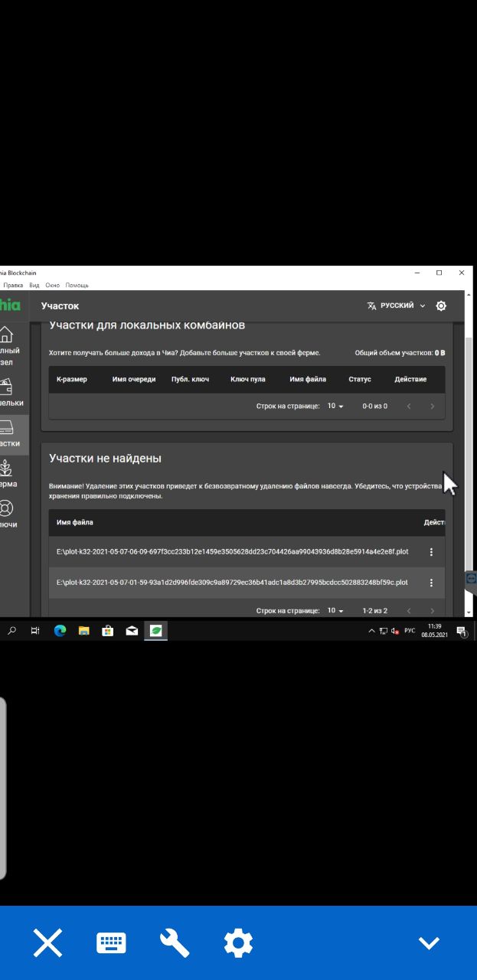Click next page arrow in local harvester plots table
Viewport: 477px width, 980px height.
(432, 406)
